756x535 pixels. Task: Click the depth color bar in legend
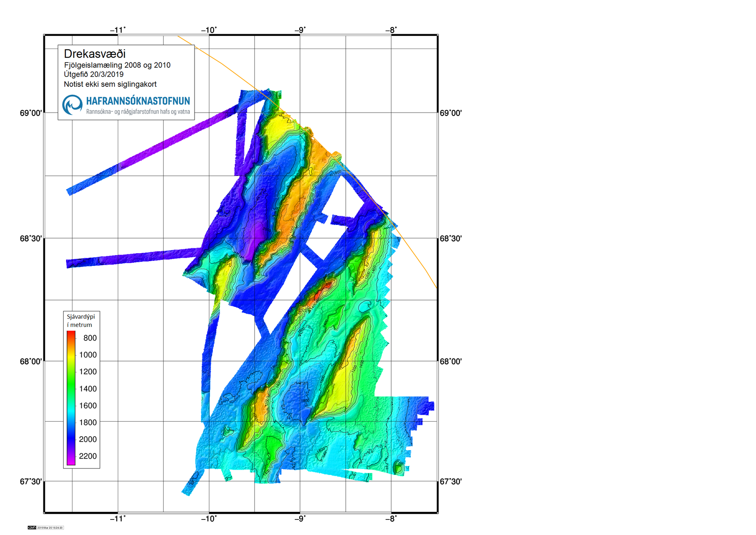(x=71, y=398)
